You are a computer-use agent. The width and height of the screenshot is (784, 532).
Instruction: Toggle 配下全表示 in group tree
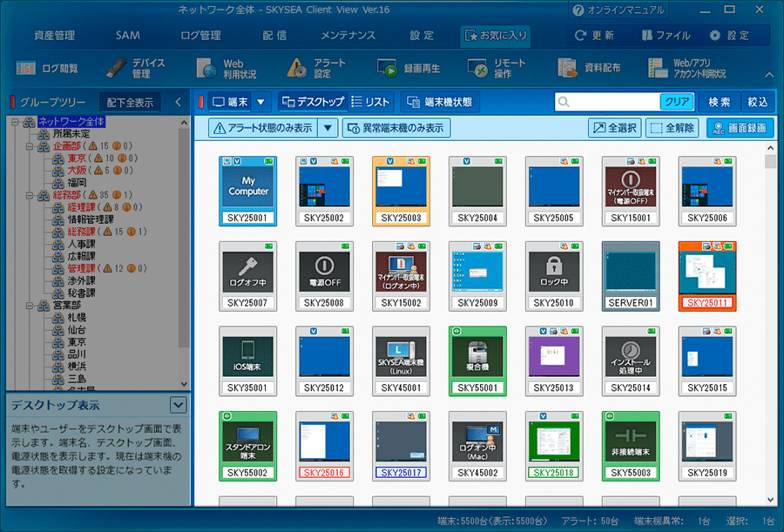130,103
